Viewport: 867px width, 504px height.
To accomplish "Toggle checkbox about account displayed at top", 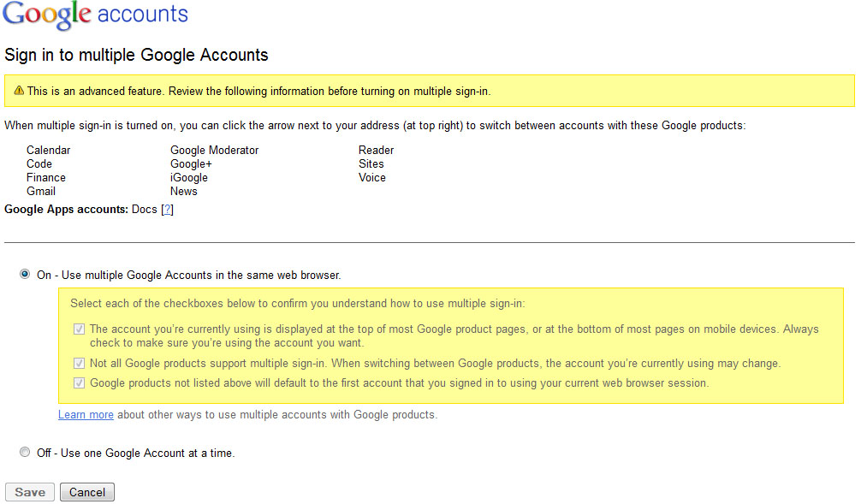I will pos(79,329).
